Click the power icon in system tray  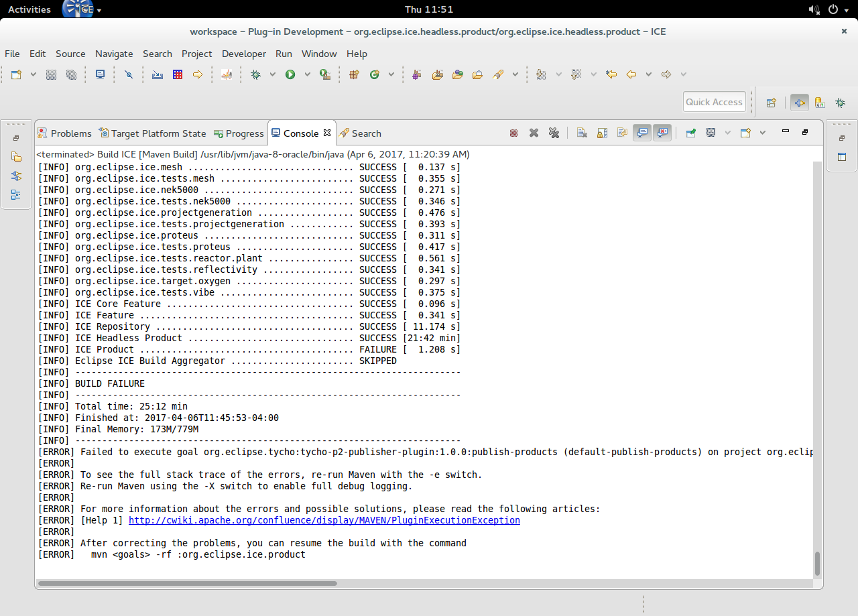click(x=833, y=9)
